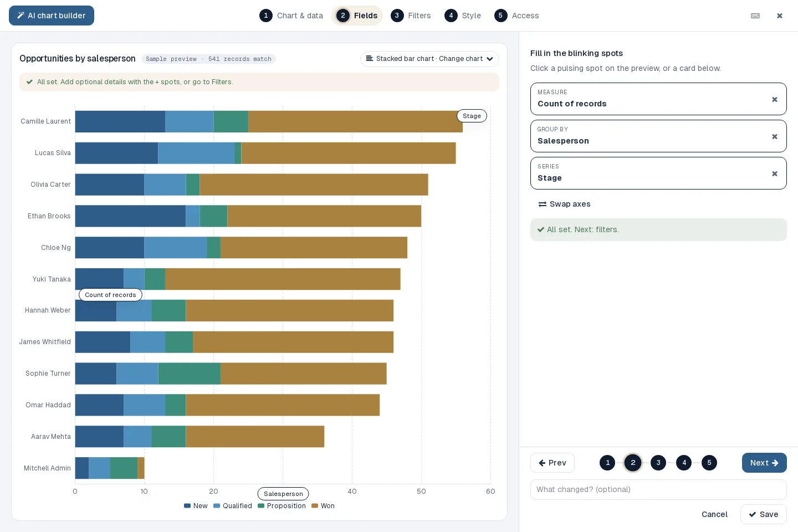Click the New segment for Ethan Brooks
The image size is (798, 532).
pos(130,216)
